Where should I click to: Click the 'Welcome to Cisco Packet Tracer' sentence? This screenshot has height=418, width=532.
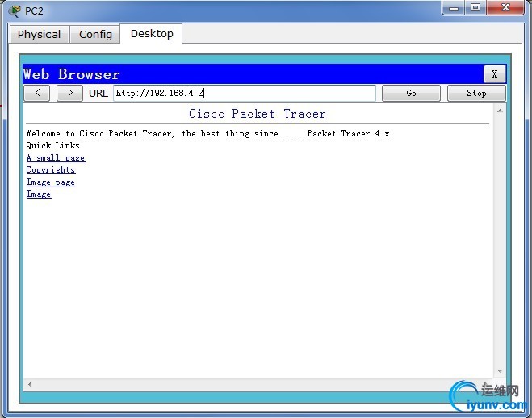tap(209, 133)
